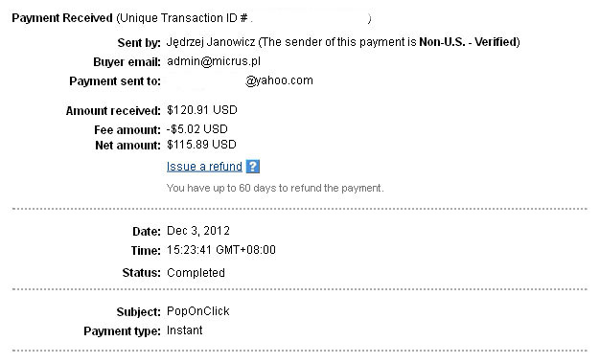Click the Payment sent to label
The height and width of the screenshot is (364, 600).
(x=115, y=81)
